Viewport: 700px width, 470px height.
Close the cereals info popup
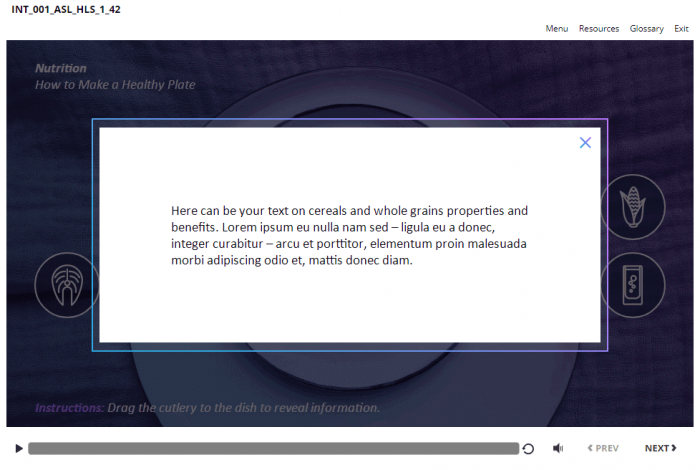(x=585, y=143)
